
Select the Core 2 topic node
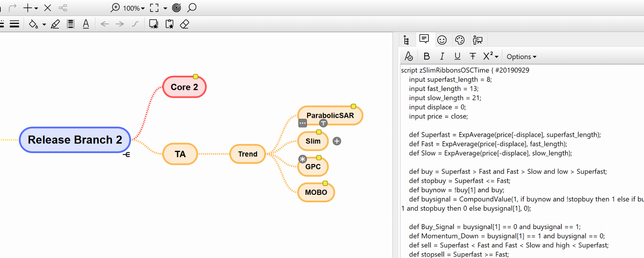184,87
